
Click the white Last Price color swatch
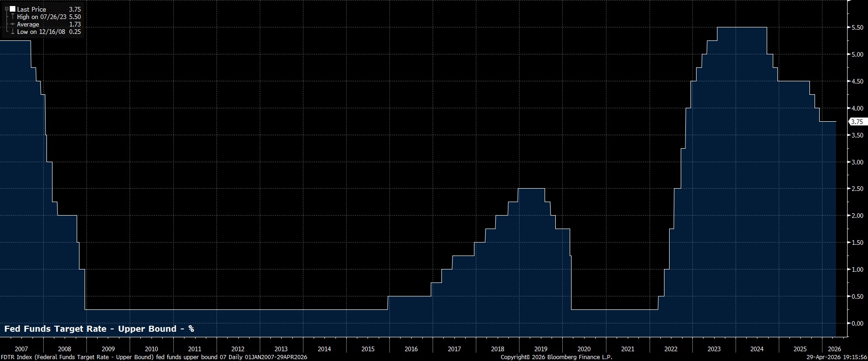pos(13,9)
